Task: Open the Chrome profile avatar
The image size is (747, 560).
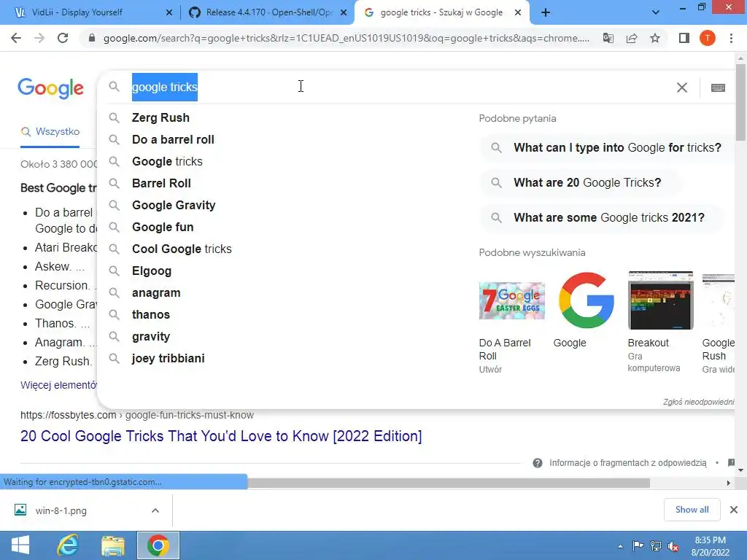Action: tap(708, 38)
